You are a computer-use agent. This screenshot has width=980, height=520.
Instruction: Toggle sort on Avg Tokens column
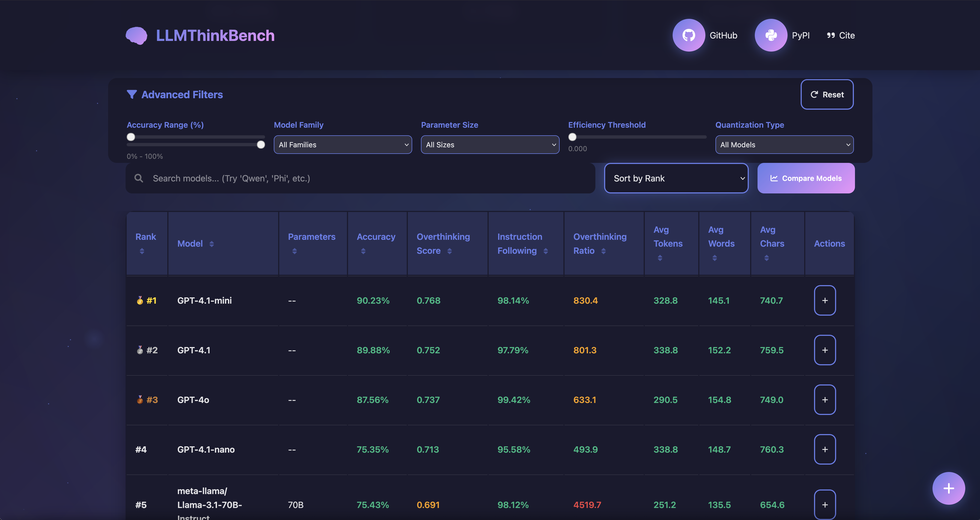[660, 258]
